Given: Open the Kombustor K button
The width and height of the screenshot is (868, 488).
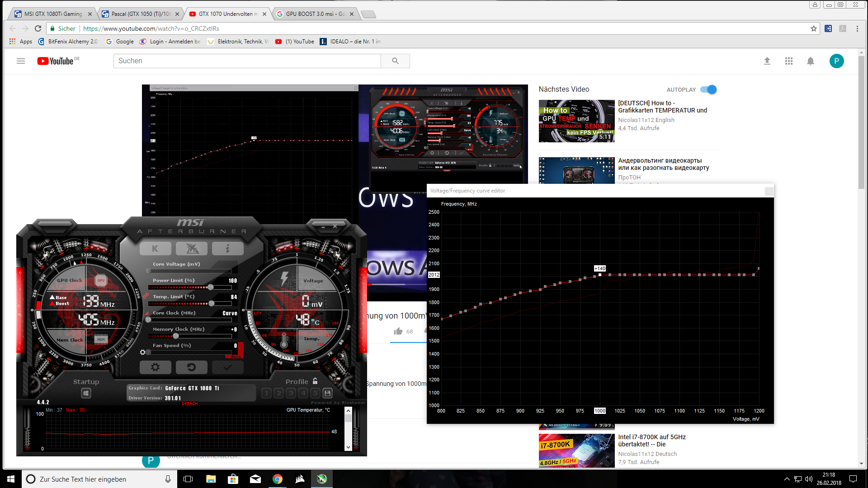Looking at the screenshot, I should pyautogui.click(x=155, y=249).
